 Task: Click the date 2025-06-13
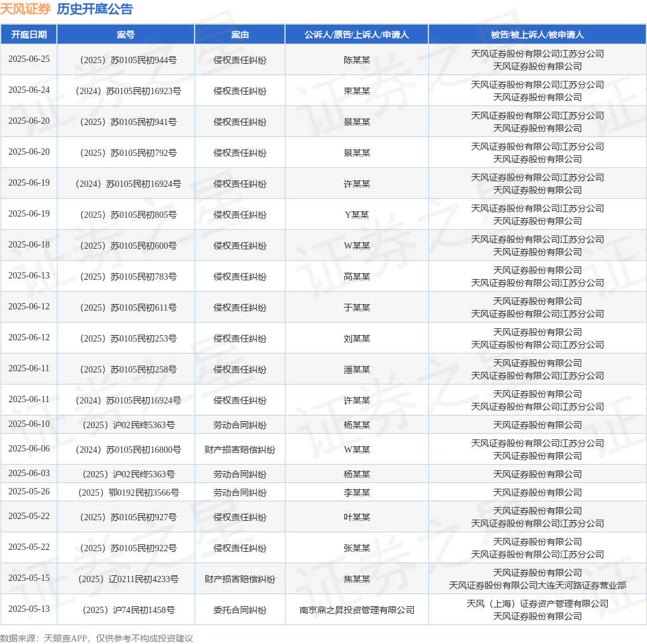pyautogui.click(x=29, y=275)
